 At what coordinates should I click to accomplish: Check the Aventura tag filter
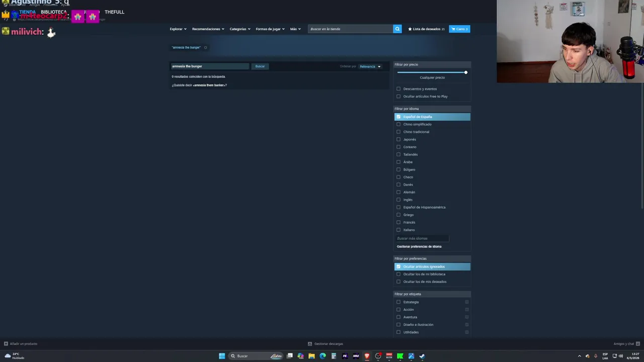398,317
